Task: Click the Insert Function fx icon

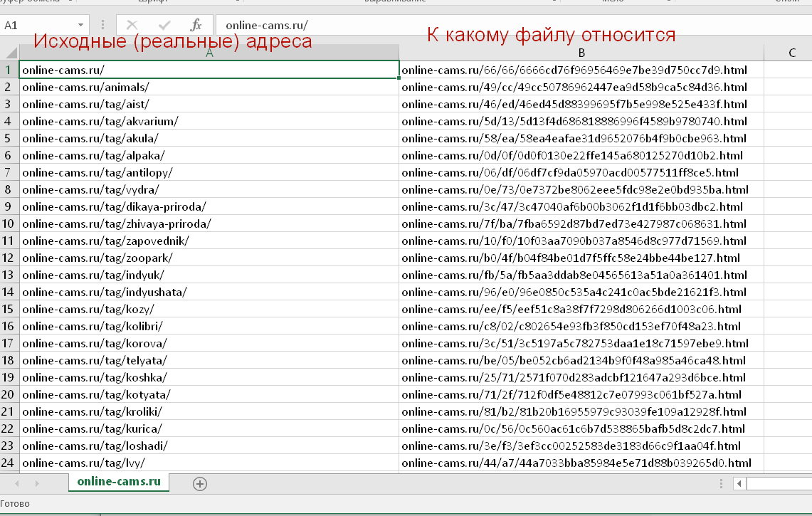Action: (196, 25)
